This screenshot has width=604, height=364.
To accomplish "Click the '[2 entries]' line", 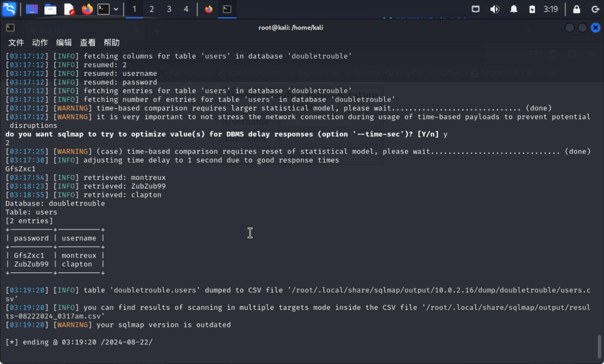I will (29, 221).
